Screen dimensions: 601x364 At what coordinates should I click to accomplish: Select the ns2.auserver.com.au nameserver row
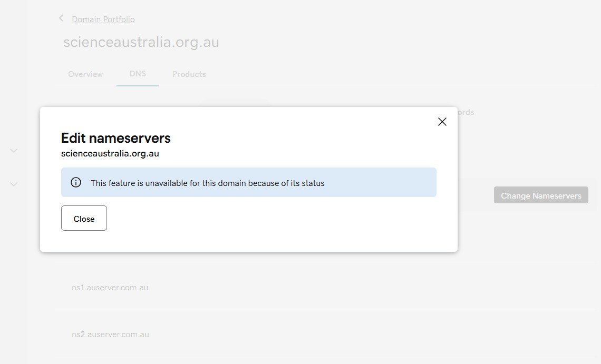tap(110, 335)
